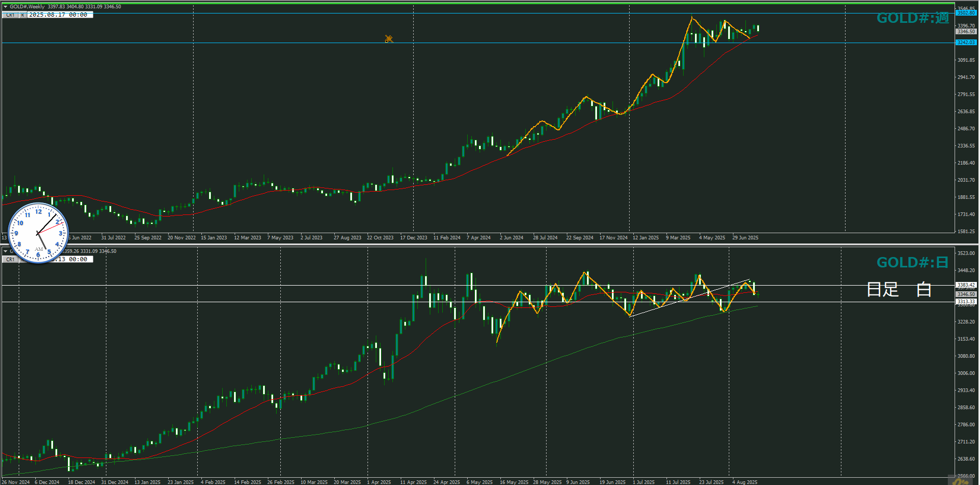The height and width of the screenshot is (485, 980).
Task: Click the 9 Mar 2025 date label
Action: tap(678, 238)
